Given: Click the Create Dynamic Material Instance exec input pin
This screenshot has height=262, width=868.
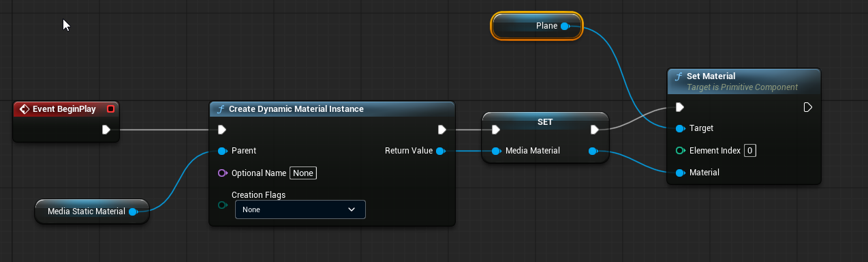Looking at the screenshot, I should (222, 129).
